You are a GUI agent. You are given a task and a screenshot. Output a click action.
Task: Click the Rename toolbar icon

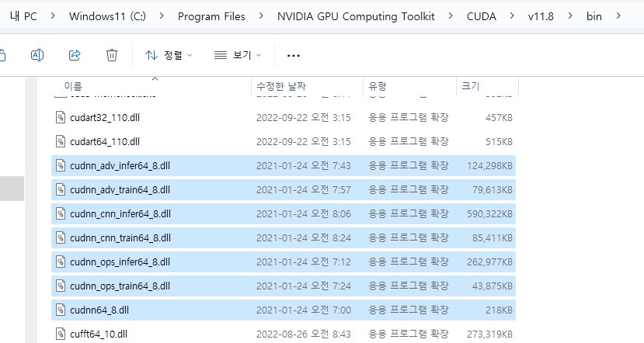[x=37, y=55]
